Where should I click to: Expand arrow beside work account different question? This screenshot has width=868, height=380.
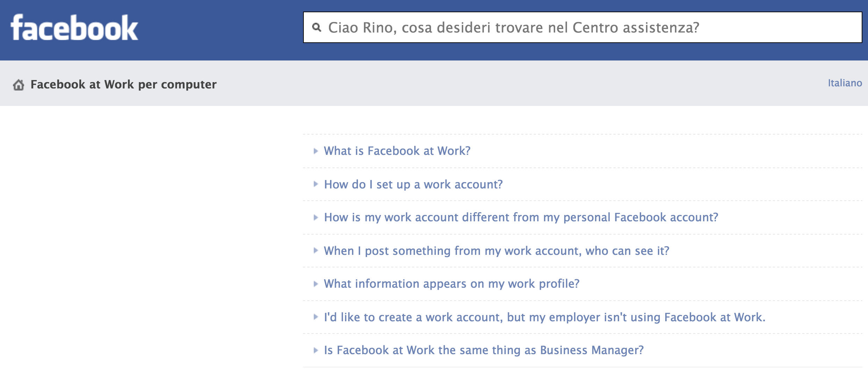tap(316, 217)
